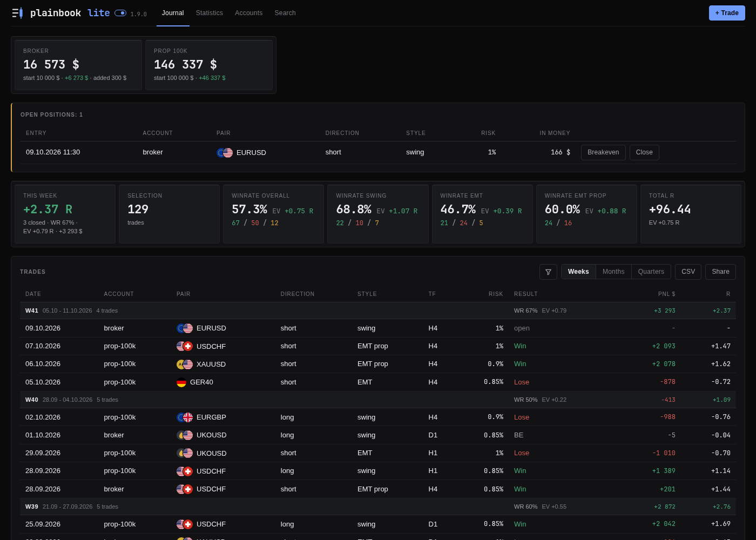Export trades with CSV button
756x540 pixels.
click(x=688, y=272)
